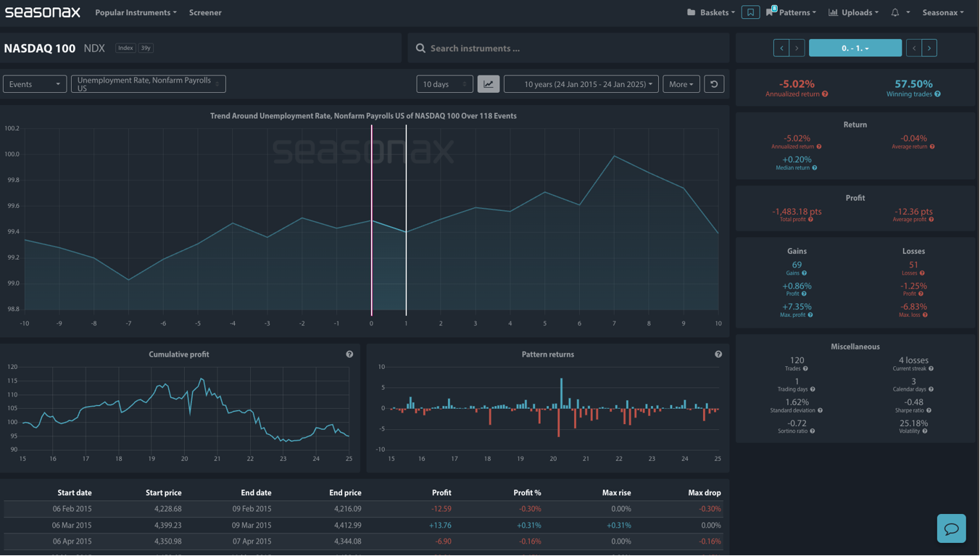Screen dimensions: 980x556
Task: Click the Search instruments field
Action: coord(568,48)
